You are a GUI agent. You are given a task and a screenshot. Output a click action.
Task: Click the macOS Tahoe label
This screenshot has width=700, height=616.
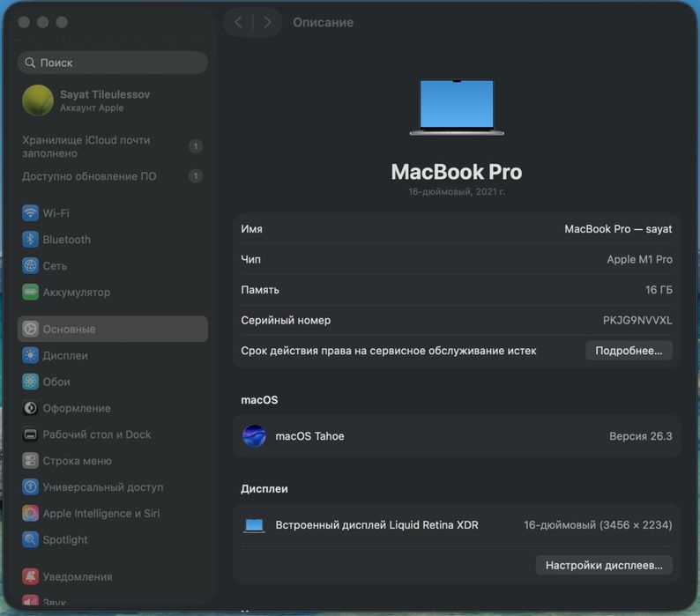(x=309, y=436)
